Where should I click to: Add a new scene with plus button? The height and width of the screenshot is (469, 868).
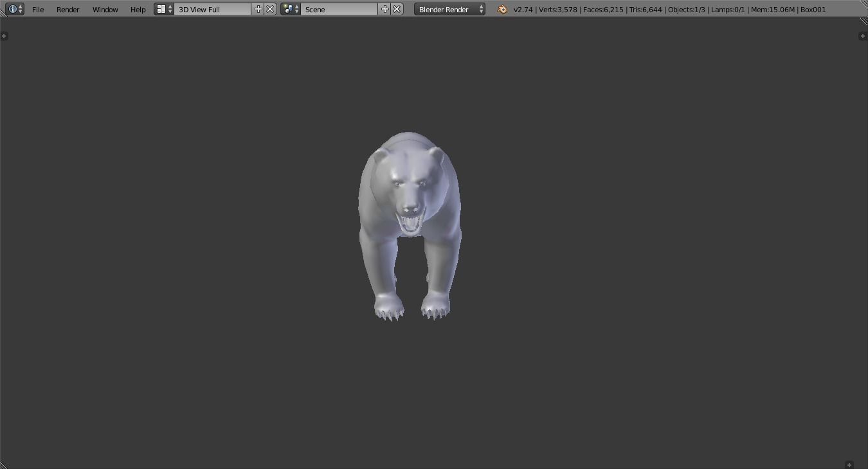point(384,9)
